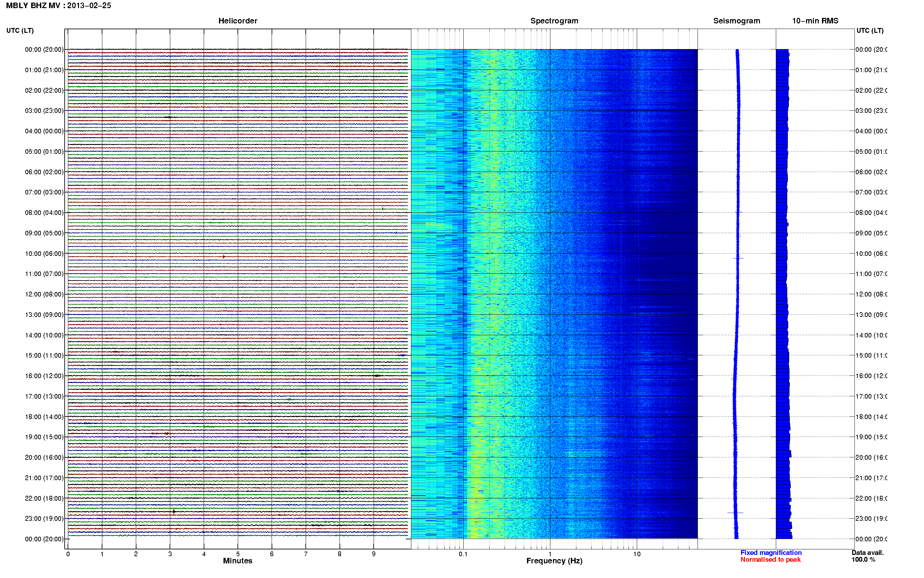Click the 22:00 (18:00) helicorder time label
This screenshot has height=578, width=924.
coord(44,498)
